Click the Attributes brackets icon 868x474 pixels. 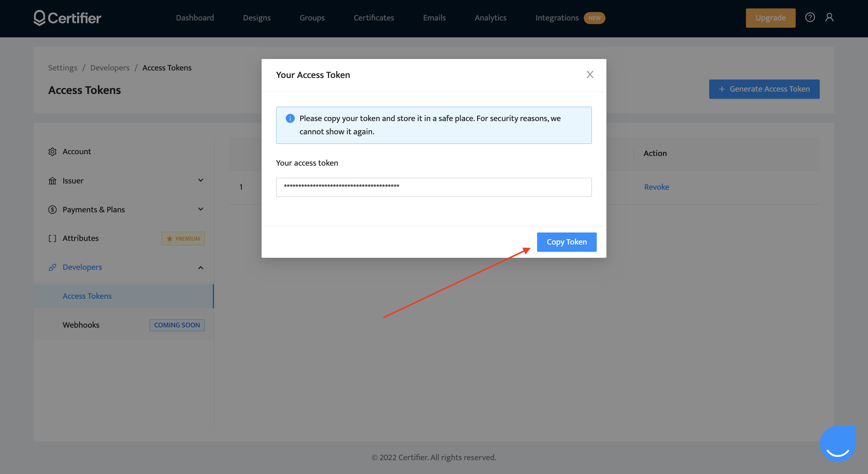(x=52, y=239)
